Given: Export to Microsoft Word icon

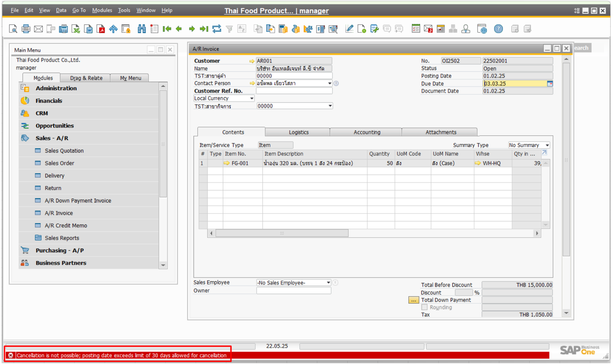Looking at the screenshot, I should [88, 29].
